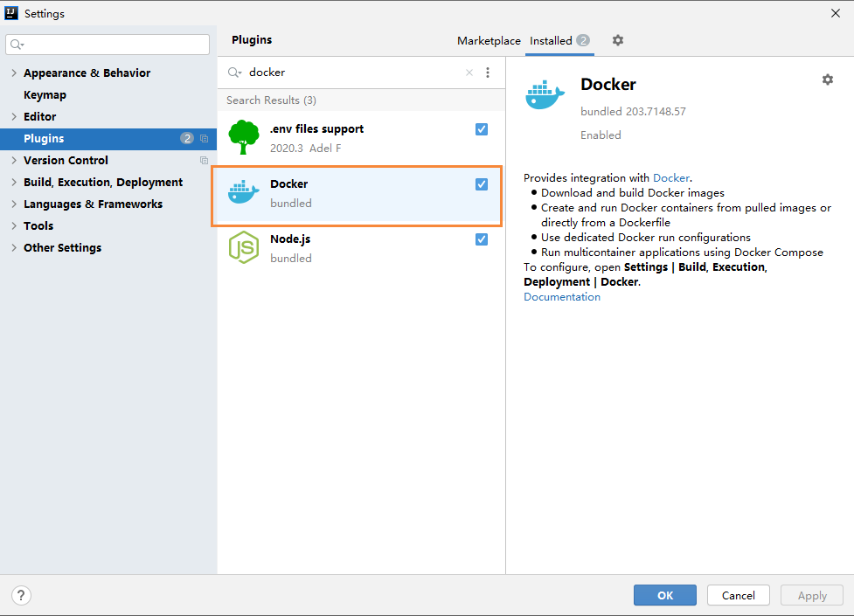This screenshot has width=854, height=616.
Task: Click the Docker whale icon in results
Action: [x=244, y=191]
